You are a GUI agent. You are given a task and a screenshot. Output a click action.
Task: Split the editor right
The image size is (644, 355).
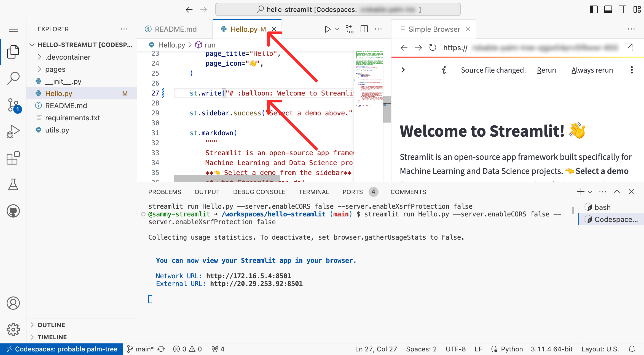click(364, 29)
